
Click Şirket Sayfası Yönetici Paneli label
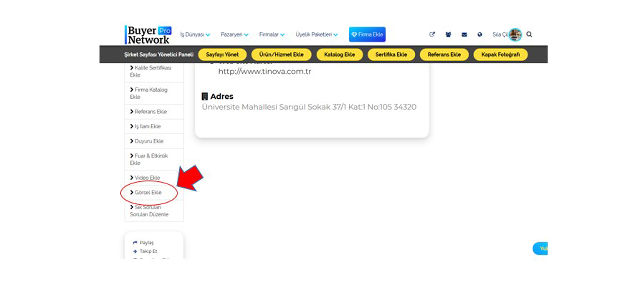click(159, 55)
